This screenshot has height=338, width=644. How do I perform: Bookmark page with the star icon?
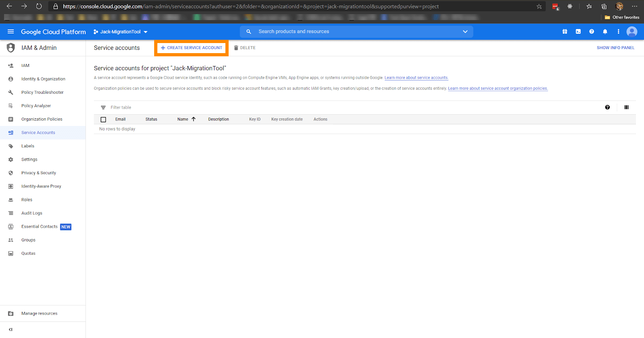point(539,6)
